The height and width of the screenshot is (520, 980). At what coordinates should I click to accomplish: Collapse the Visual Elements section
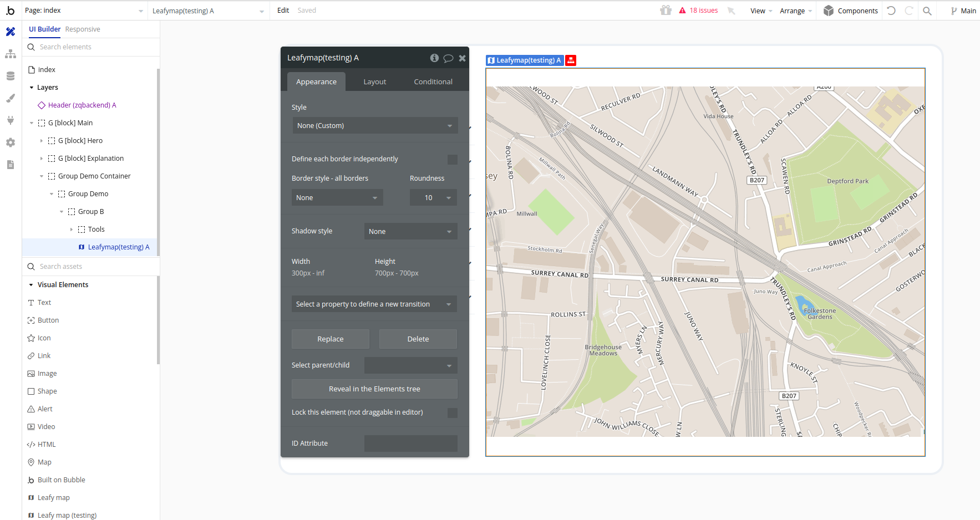(x=31, y=285)
